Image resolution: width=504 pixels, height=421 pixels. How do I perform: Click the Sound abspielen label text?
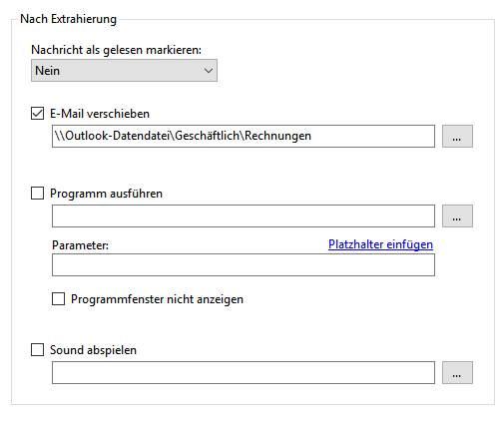click(x=93, y=350)
